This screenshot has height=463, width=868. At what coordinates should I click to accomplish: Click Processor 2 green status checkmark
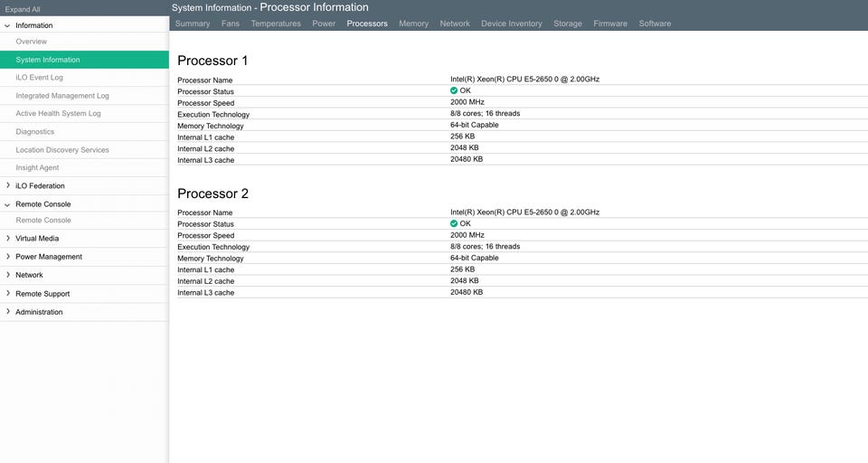click(x=454, y=223)
